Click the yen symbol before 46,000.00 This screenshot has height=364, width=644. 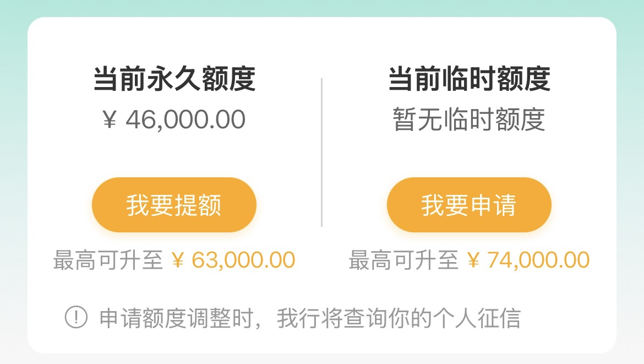(x=109, y=120)
